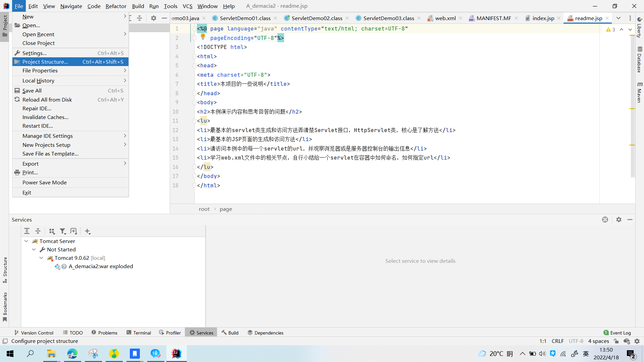This screenshot has width=644, height=362.
Task: Click the group services icon
Action: pos(52,231)
